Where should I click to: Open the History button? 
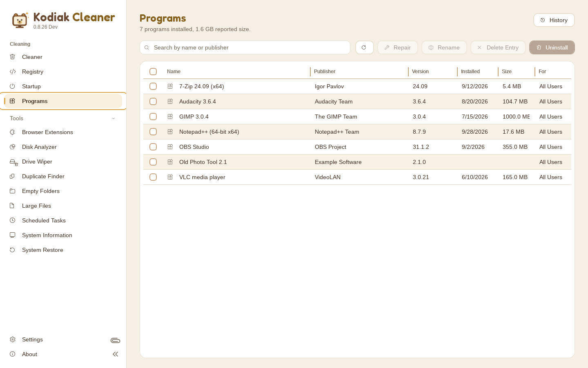(554, 20)
